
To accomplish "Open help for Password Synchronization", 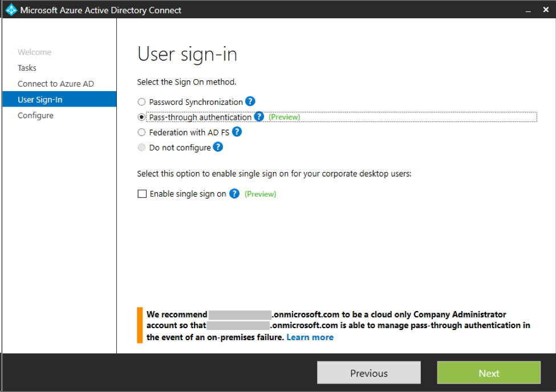I will coord(250,101).
